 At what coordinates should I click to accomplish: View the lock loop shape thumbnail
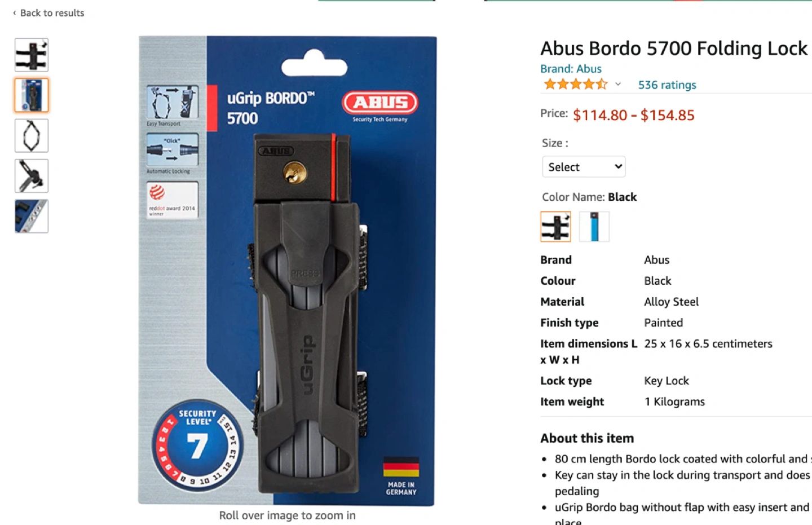[x=32, y=135]
